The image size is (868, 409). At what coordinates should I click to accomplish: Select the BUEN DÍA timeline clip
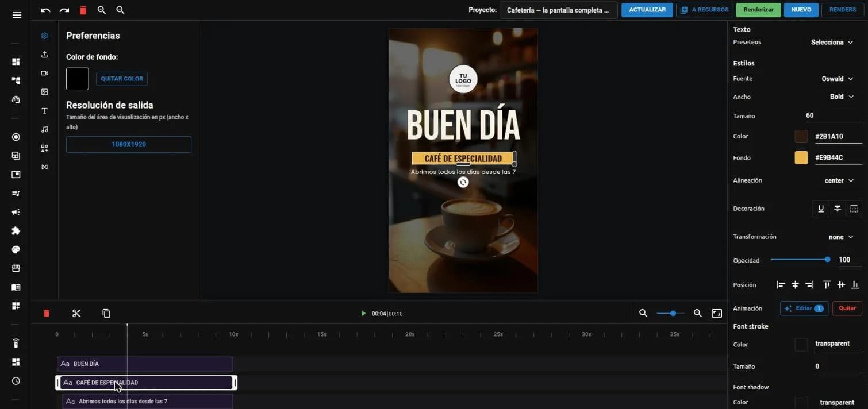(x=145, y=364)
